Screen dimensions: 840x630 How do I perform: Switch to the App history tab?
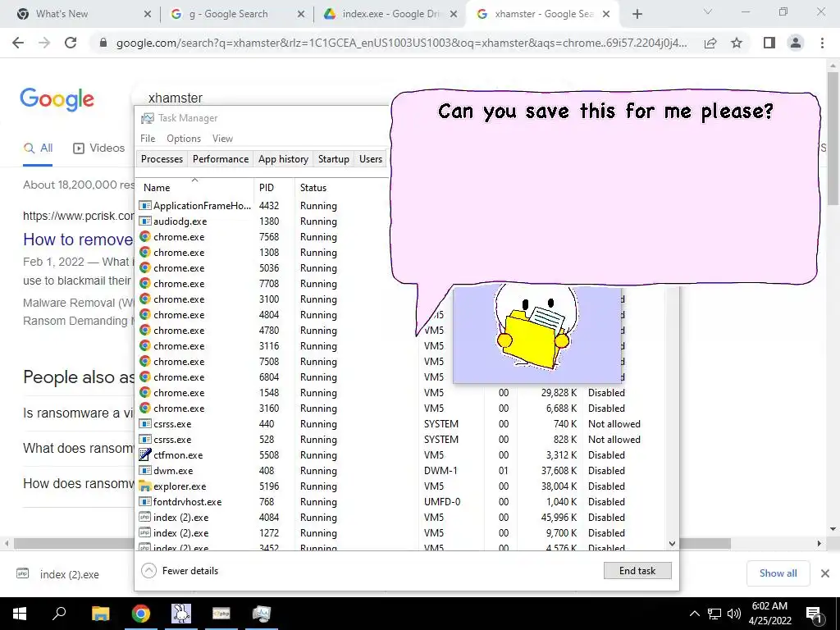tap(283, 159)
